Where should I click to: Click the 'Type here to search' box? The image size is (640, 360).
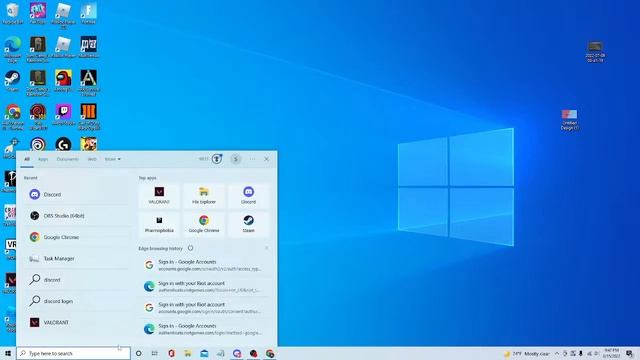click(x=73, y=353)
